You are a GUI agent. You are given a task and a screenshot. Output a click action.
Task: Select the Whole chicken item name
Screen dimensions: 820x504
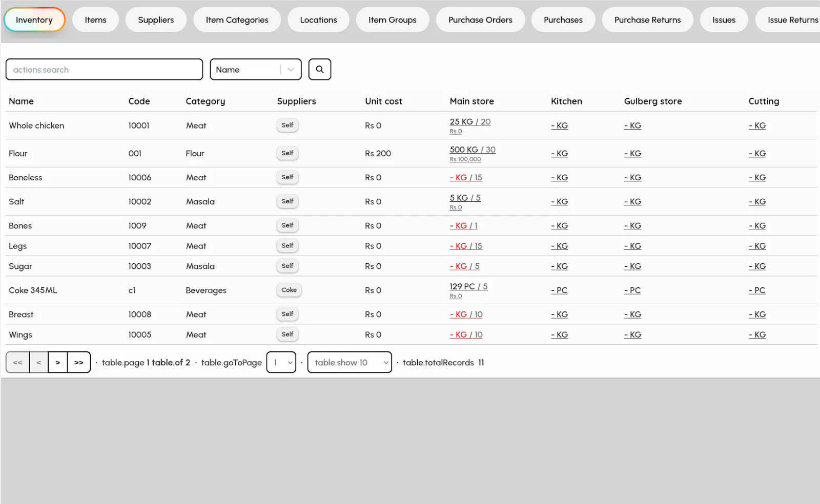tap(36, 125)
